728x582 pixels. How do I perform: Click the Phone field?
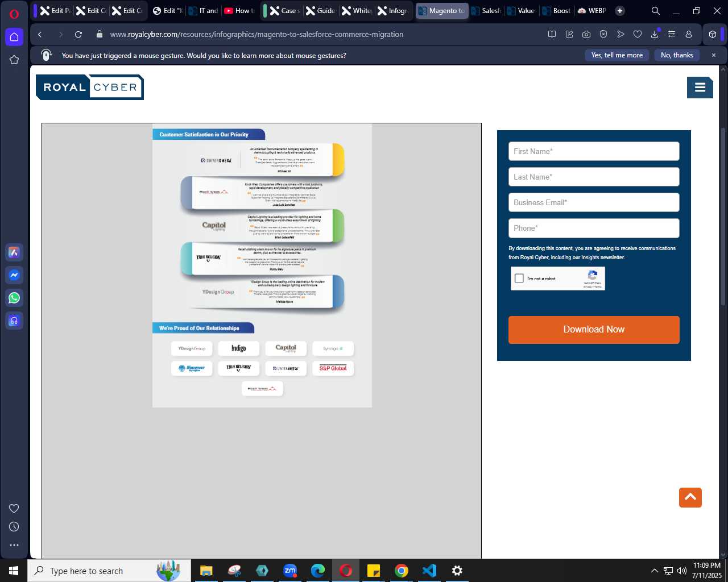click(x=594, y=228)
